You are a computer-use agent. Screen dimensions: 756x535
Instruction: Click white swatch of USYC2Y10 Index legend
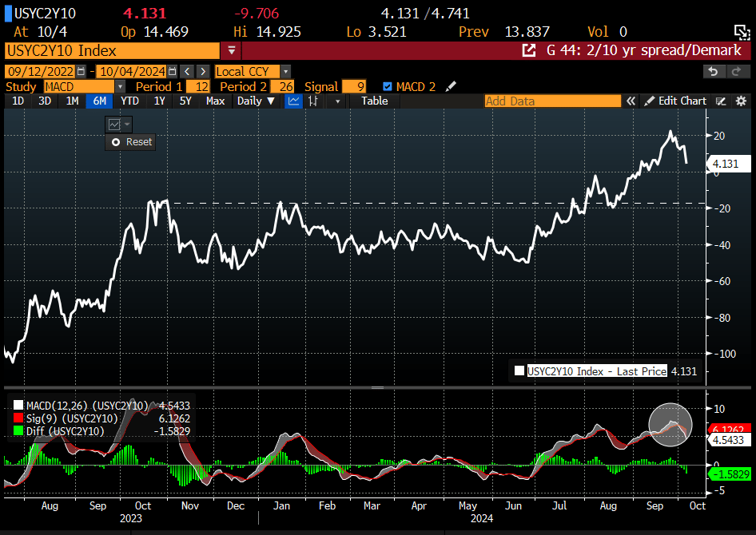tap(519, 371)
